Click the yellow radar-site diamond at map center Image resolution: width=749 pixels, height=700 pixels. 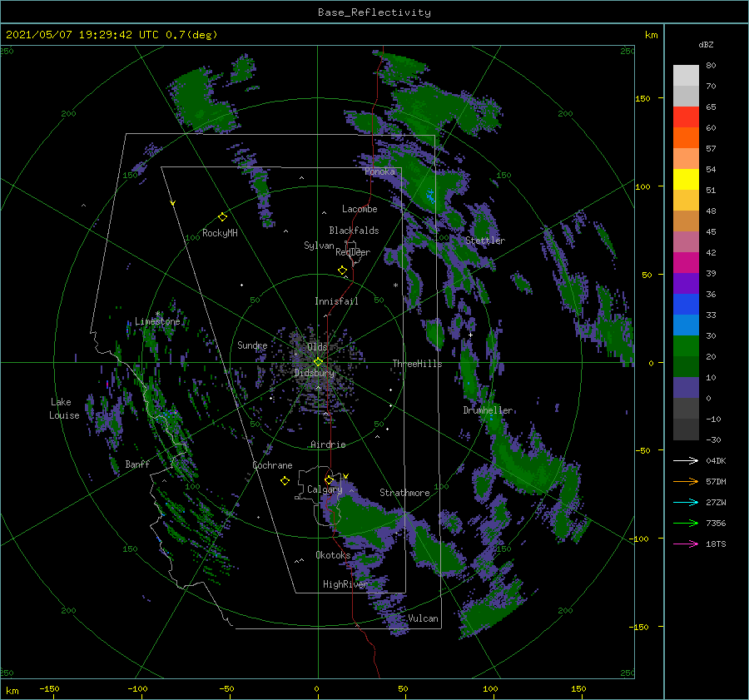point(318,362)
